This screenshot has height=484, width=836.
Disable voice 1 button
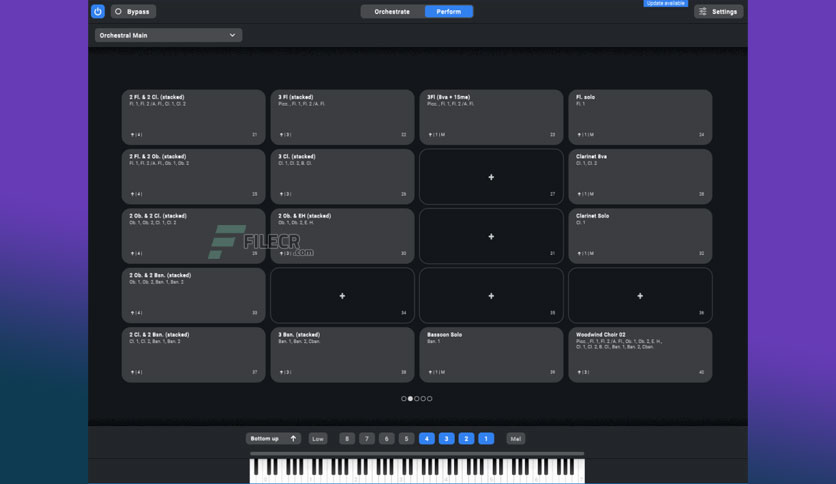click(486, 439)
